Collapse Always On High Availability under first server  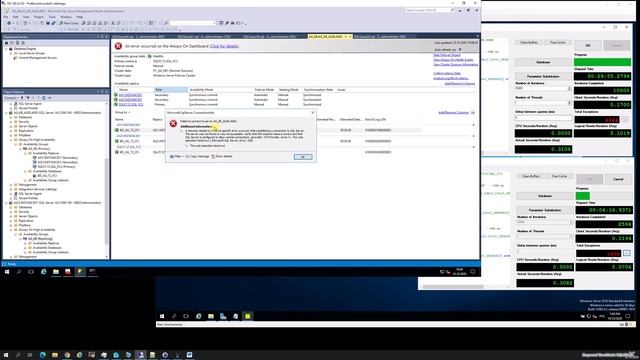[11, 140]
